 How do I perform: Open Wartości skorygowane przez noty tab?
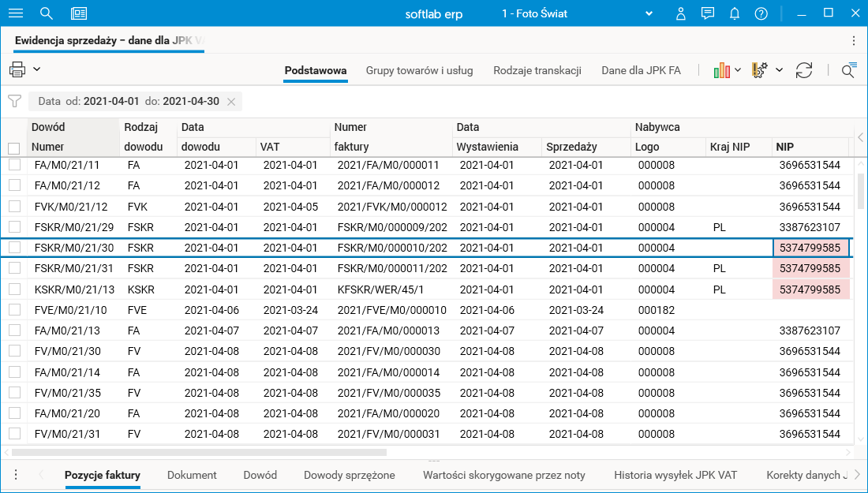(x=503, y=475)
